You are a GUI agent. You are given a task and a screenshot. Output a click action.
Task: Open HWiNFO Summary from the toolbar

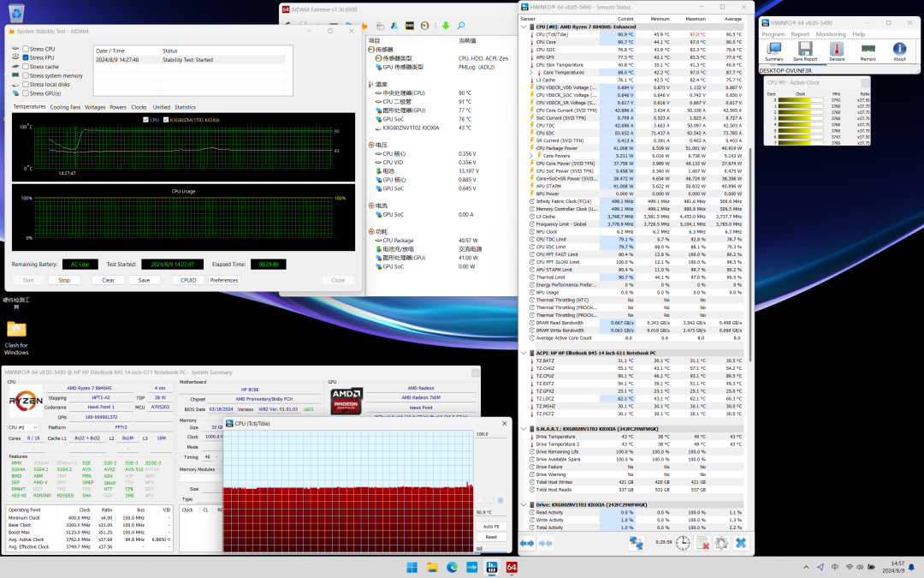pyautogui.click(x=773, y=51)
